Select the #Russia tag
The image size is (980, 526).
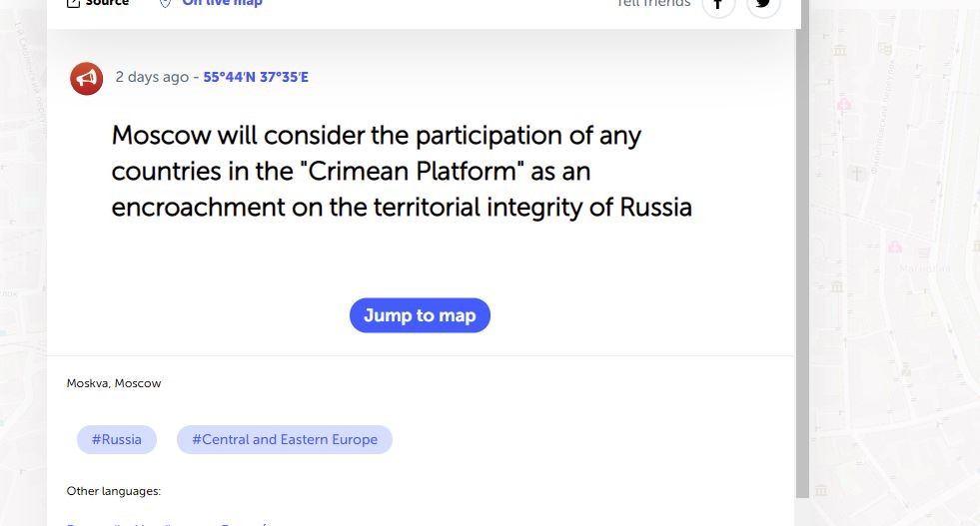(117, 439)
